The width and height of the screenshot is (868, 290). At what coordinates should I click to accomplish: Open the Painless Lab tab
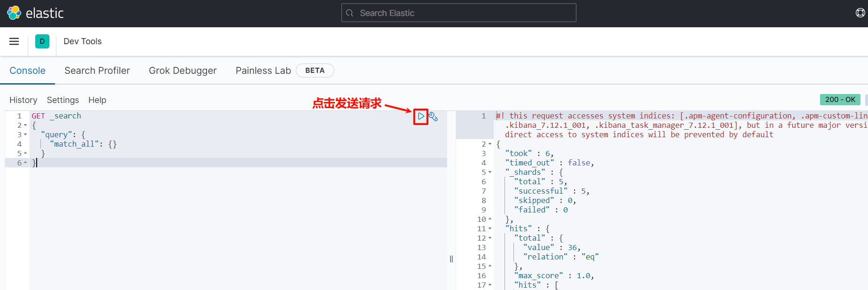[263, 71]
